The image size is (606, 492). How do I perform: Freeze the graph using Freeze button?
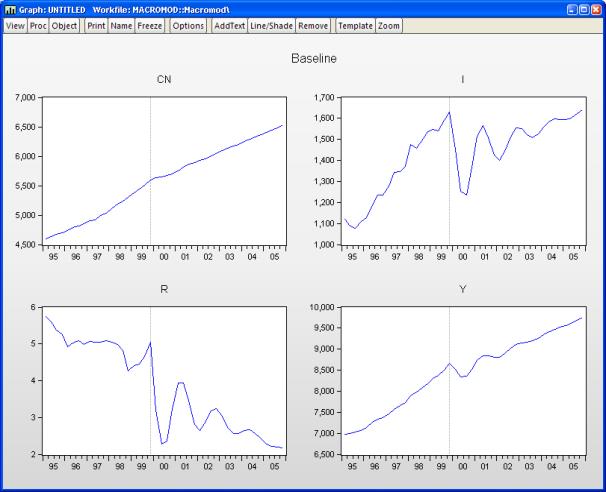tap(149, 25)
